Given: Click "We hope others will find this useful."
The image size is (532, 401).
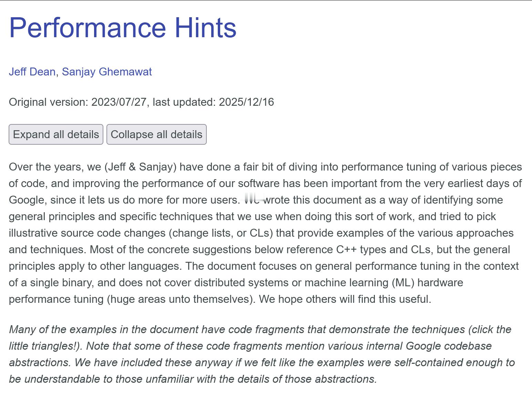Looking at the screenshot, I should [345, 299].
